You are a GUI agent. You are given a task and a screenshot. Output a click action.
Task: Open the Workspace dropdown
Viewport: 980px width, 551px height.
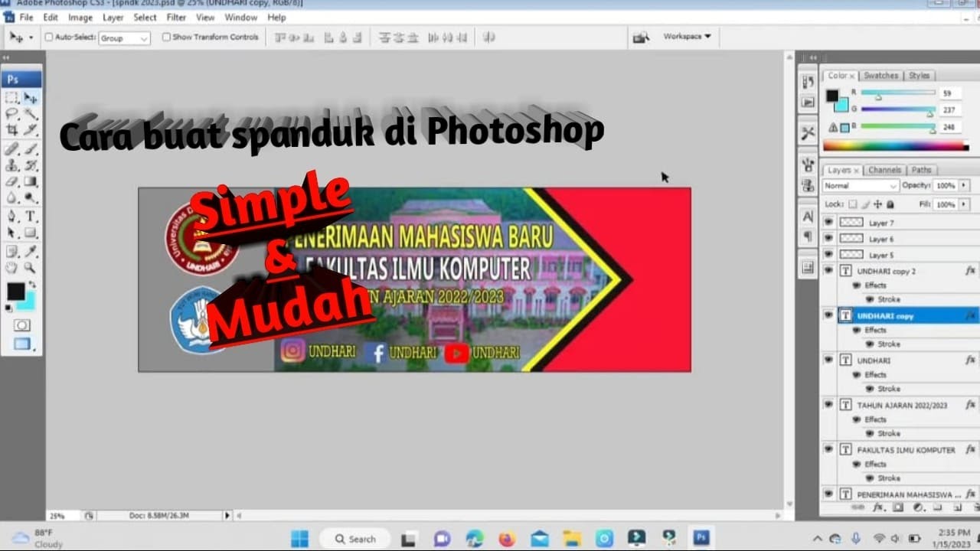(687, 36)
